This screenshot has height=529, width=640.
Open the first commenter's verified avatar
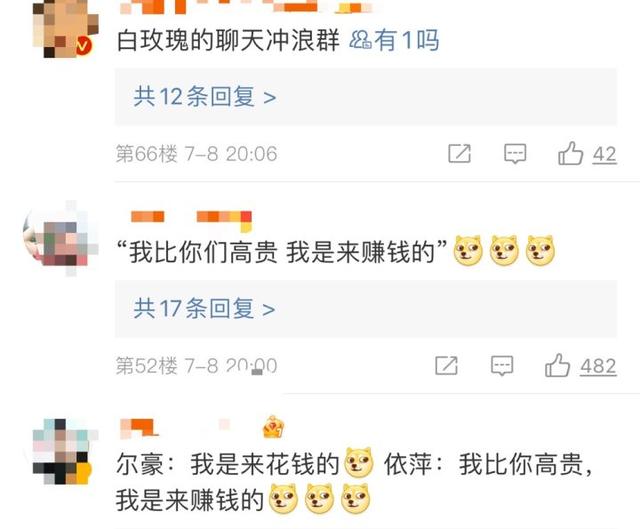pos(65,29)
